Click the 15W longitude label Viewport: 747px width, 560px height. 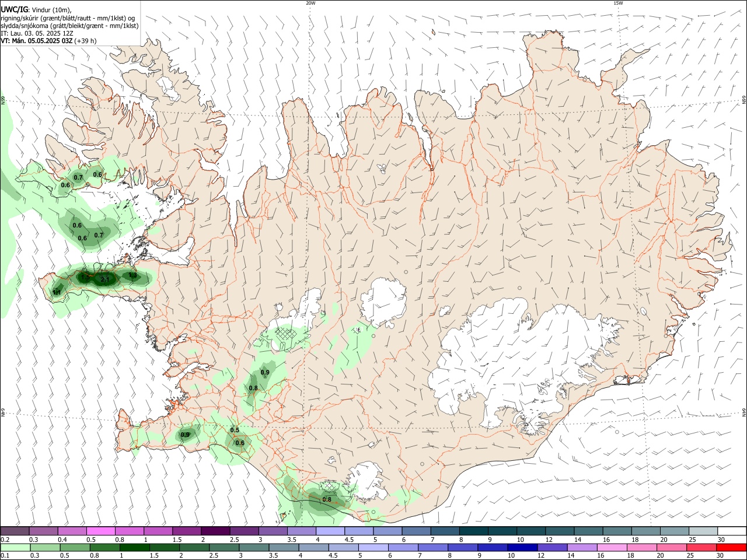pos(618,3)
